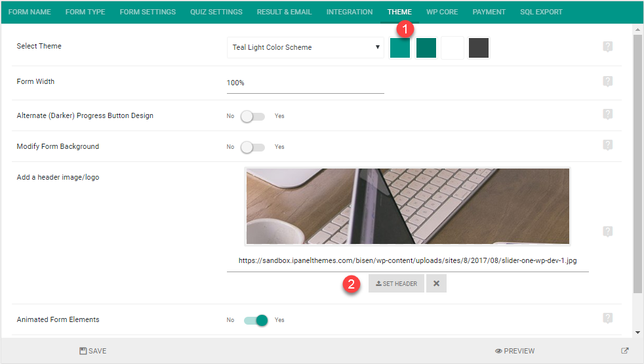Open preview in new window icon
This screenshot has width=644, height=364.
click(625, 350)
